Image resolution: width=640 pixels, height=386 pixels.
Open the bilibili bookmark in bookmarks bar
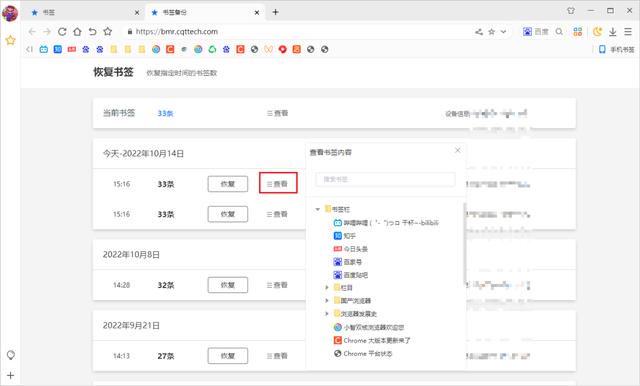[x=44, y=49]
